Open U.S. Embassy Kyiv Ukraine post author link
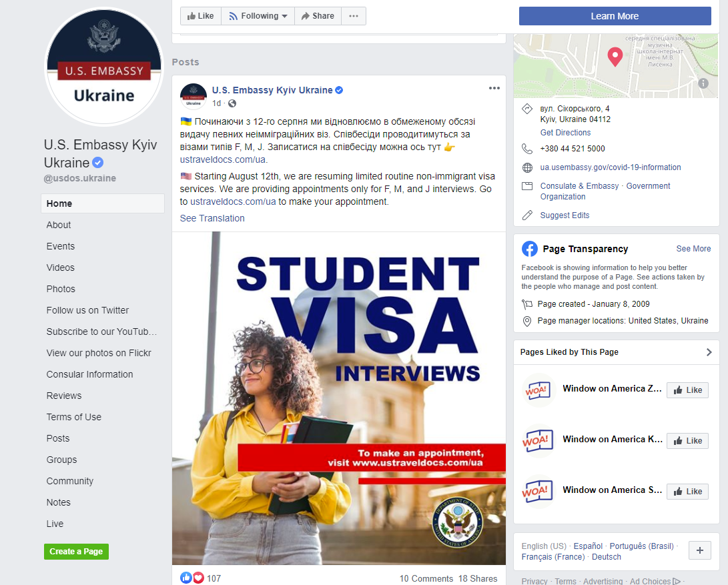 click(272, 90)
